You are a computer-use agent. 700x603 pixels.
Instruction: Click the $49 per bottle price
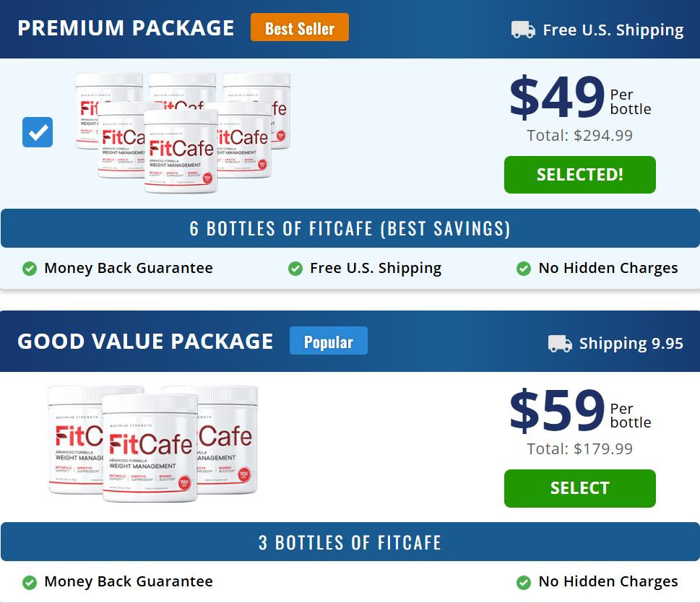(x=557, y=98)
